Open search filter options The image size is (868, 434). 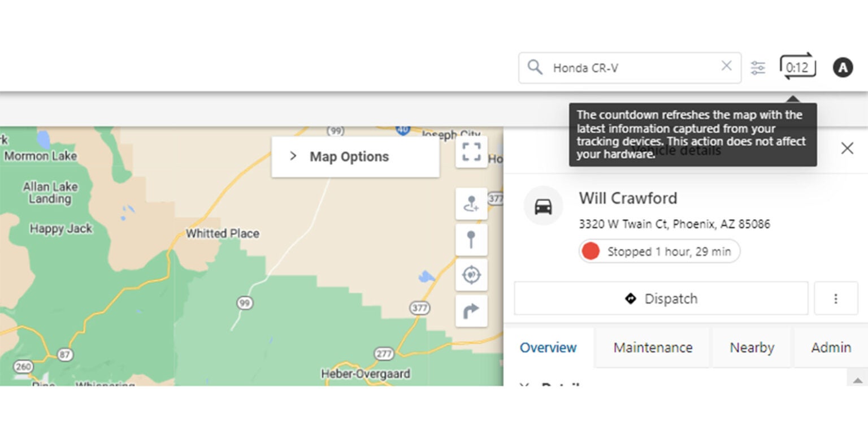click(x=758, y=67)
